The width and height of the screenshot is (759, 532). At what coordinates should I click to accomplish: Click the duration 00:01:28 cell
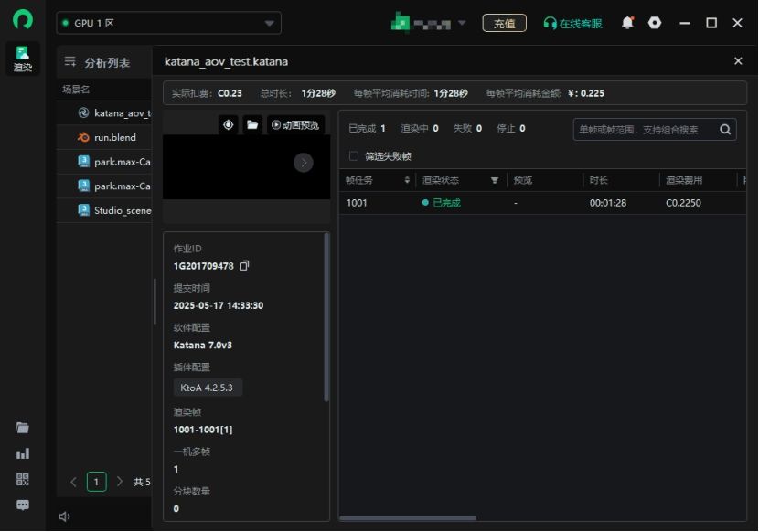point(607,203)
